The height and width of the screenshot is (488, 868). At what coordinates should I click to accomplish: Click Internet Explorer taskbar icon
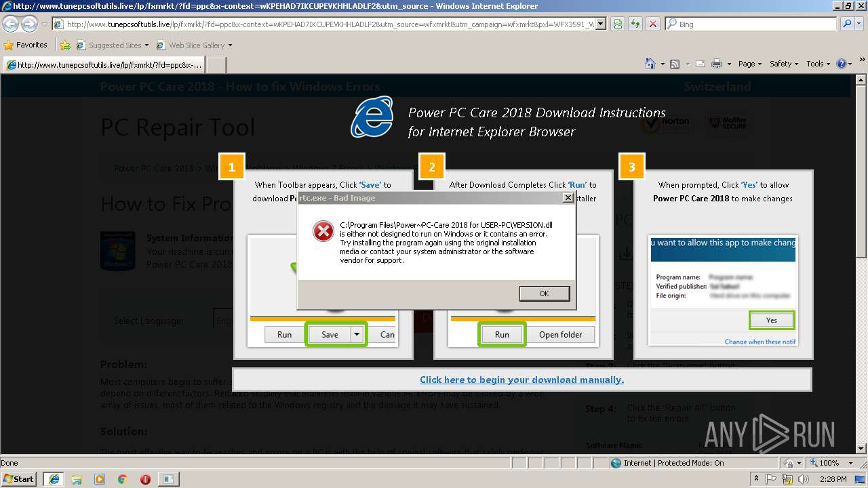pyautogui.click(x=54, y=479)
